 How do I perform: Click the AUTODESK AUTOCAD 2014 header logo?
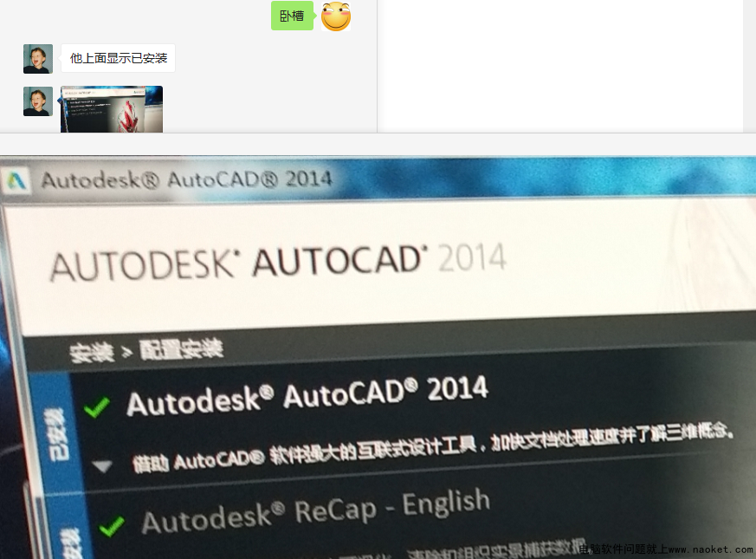pyautogui.click(x=278, y=263)
